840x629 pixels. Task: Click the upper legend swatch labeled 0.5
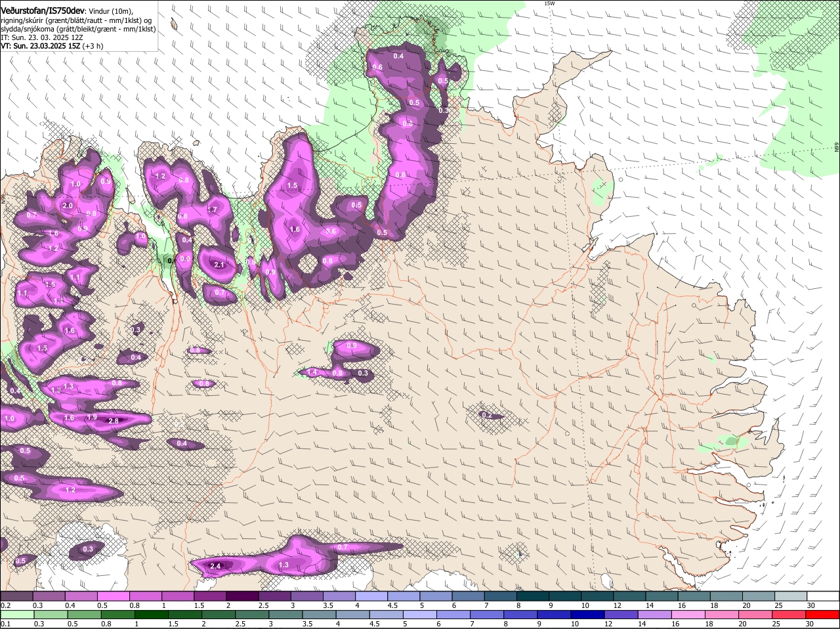114,596
